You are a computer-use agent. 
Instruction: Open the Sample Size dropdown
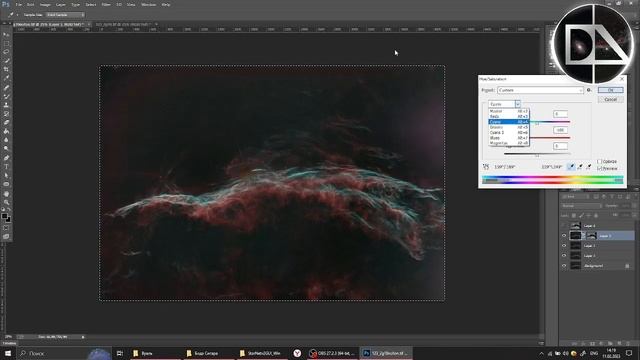[x=65, y=15]
